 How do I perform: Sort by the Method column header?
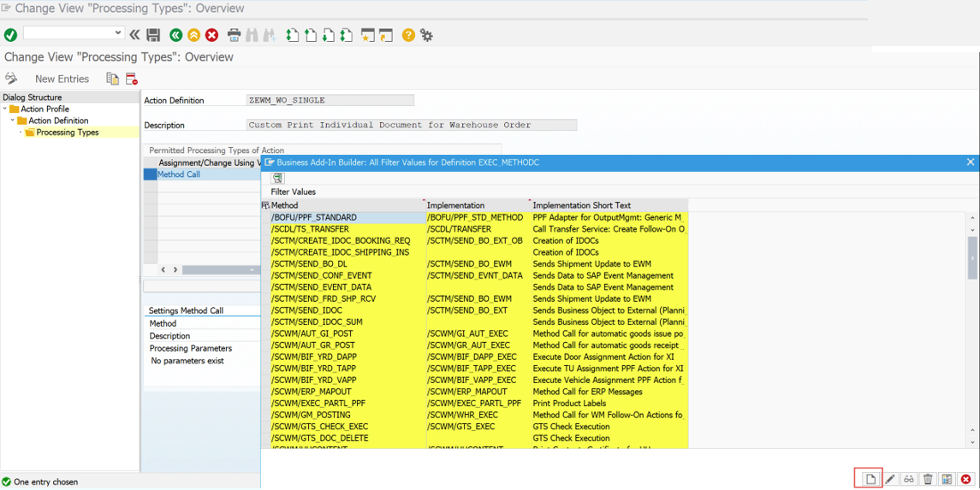(347, 205)
